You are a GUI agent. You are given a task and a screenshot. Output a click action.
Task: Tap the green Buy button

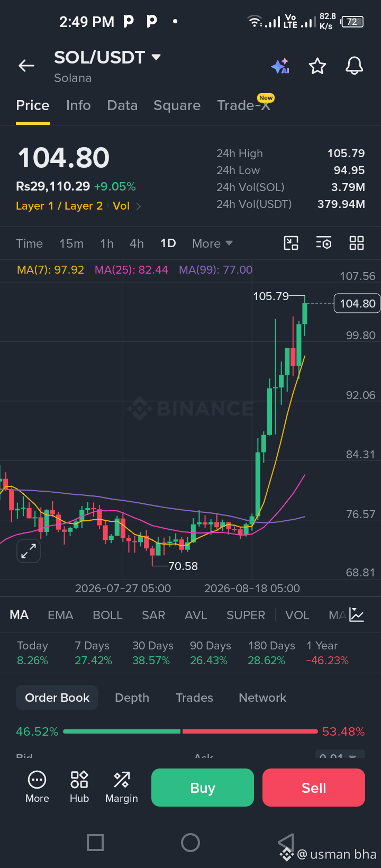203,788
